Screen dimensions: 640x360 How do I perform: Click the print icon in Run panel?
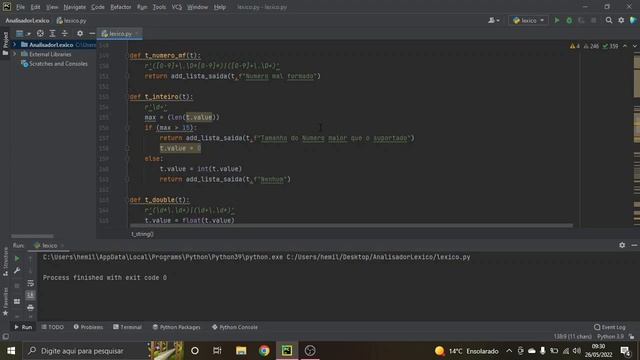coord(31,307)
